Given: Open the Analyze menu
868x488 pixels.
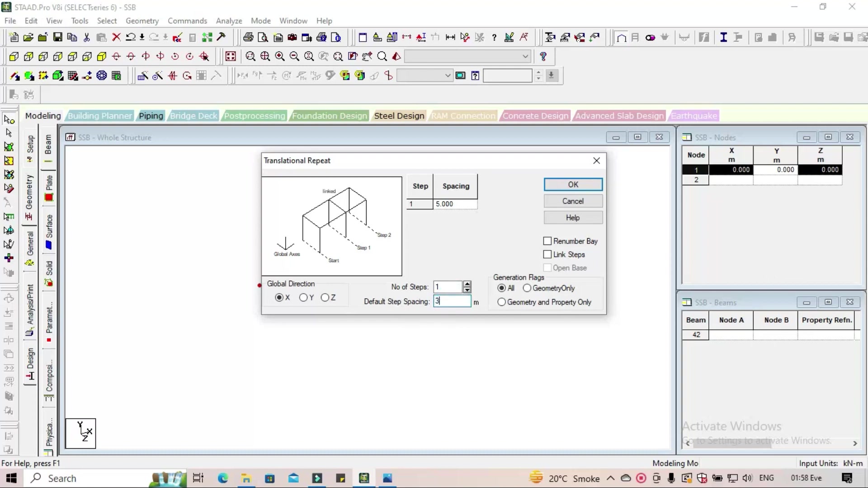Looking at the screenshot, I should point(229,21).
